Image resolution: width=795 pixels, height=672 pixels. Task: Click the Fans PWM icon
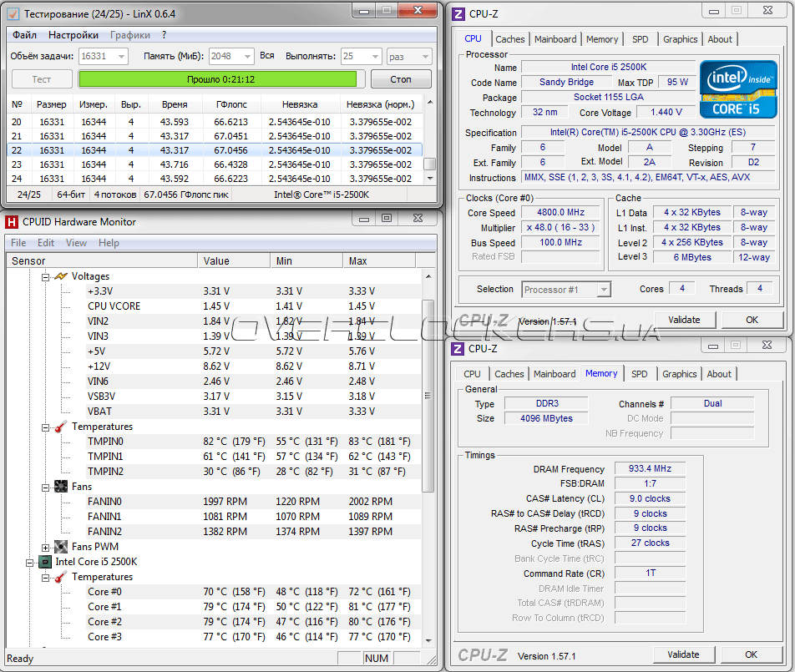(60, 547)
